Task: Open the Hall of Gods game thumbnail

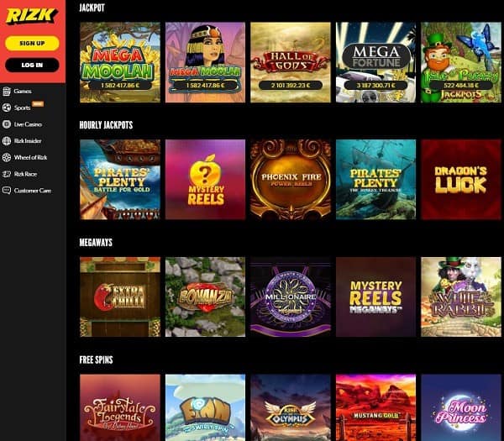Action: 291,62
